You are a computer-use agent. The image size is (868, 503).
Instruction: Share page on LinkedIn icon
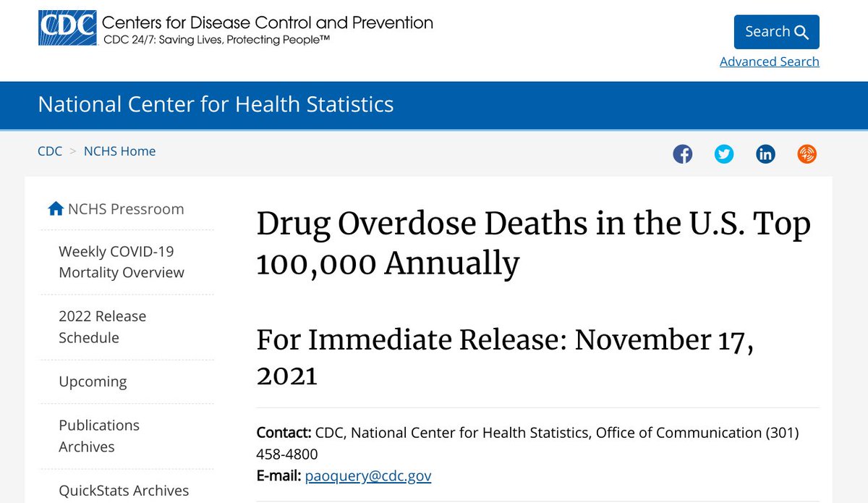765,153
